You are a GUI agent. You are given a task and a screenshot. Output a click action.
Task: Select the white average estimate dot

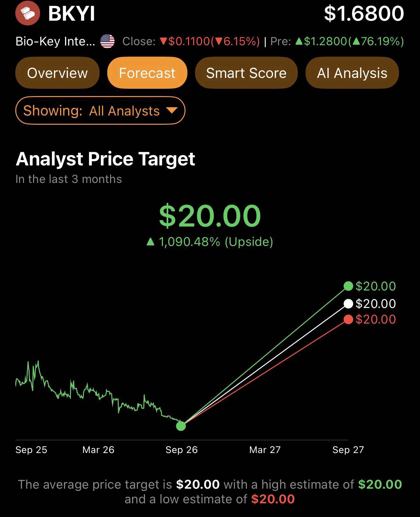pyautogui.click(x=348, y=304)
